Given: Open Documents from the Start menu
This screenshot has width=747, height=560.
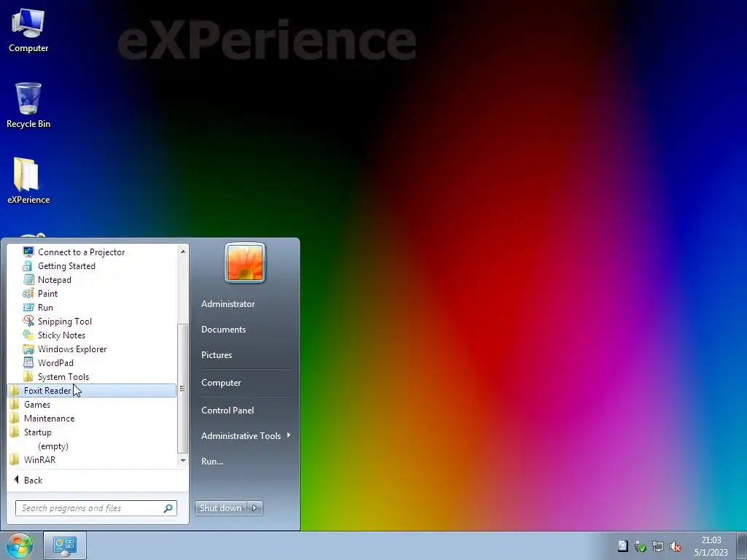Looking at the screenshot, I should (x=223, y=330).
